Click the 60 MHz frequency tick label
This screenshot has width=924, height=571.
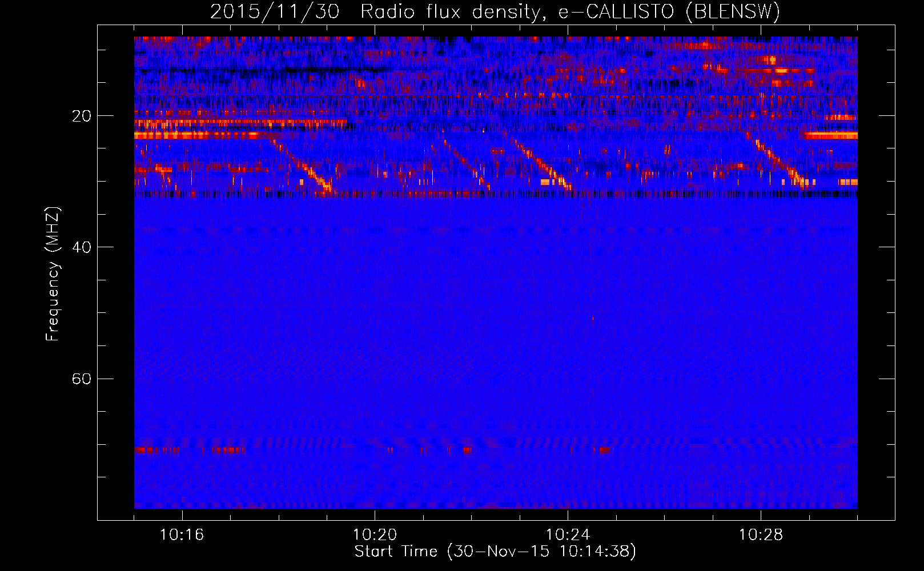[82, 379]
